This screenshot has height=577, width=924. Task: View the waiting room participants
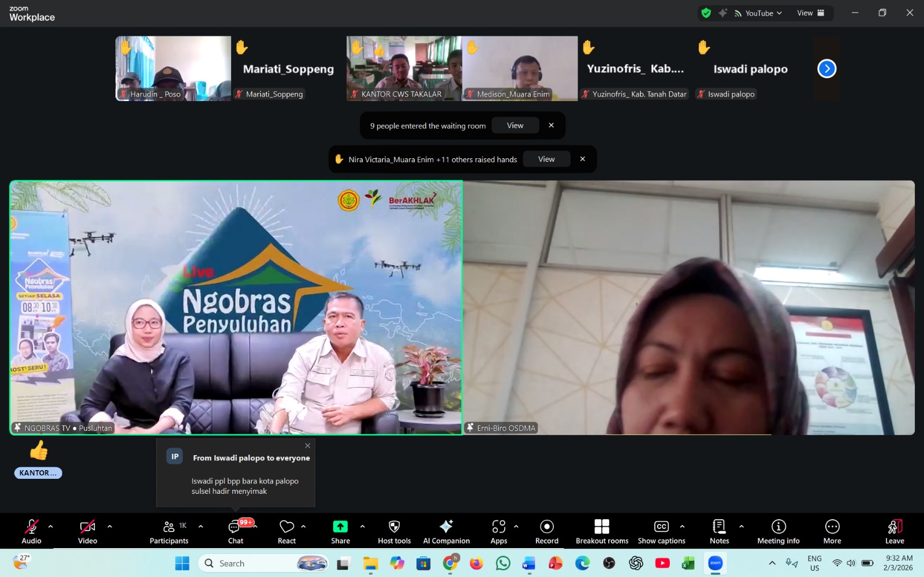tap(515, 125)
